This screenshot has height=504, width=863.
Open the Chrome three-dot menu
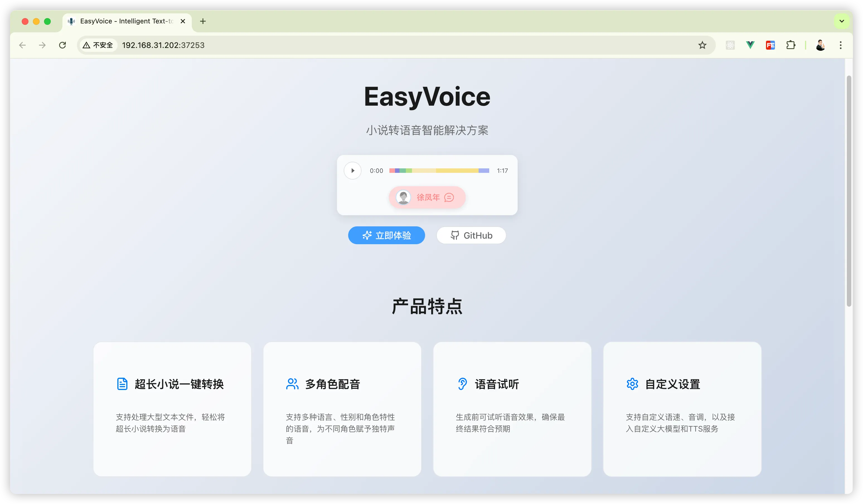[840, 45]
